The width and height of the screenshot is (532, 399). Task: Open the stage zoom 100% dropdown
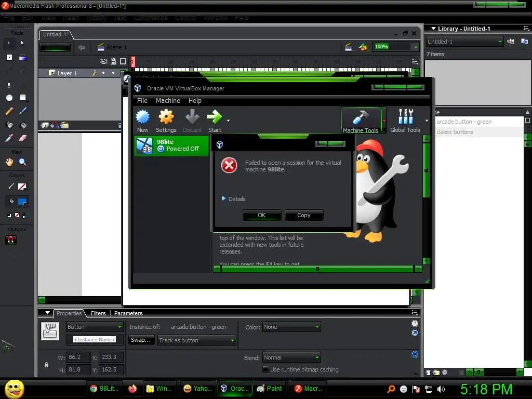pyautogui.click(x=416, y=47)
